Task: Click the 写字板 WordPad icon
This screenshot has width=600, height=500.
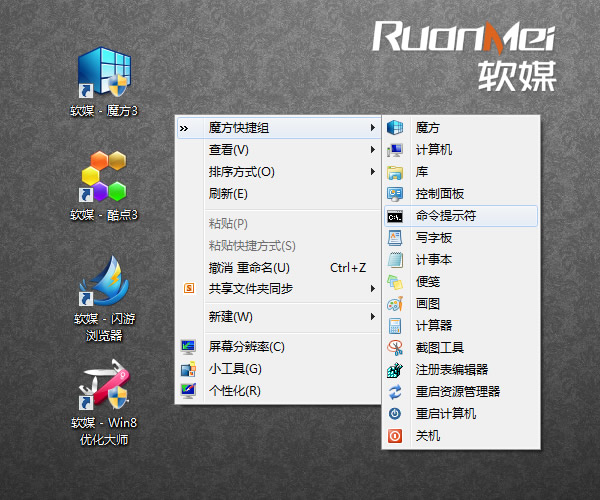Action: 395,238
